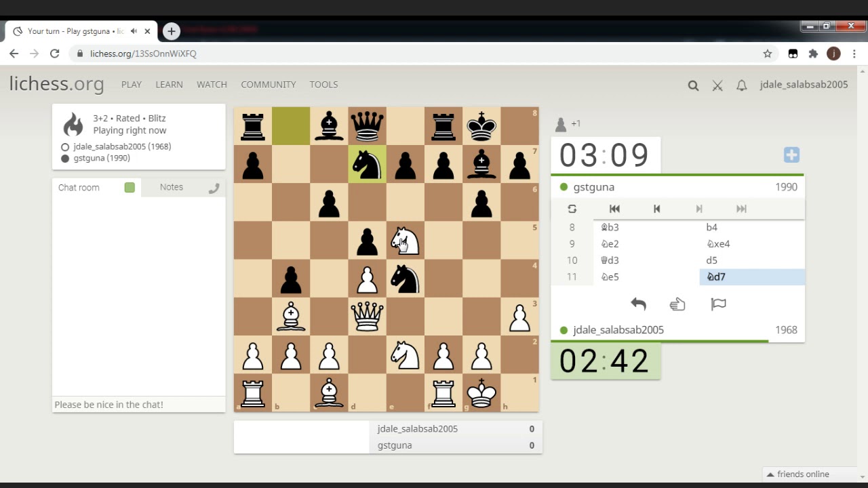Image resolution: width=868 pixels, height=488 pixels.
Task: Open jdale_salabsab2005 (1968) player link
Action: [122, 146]
